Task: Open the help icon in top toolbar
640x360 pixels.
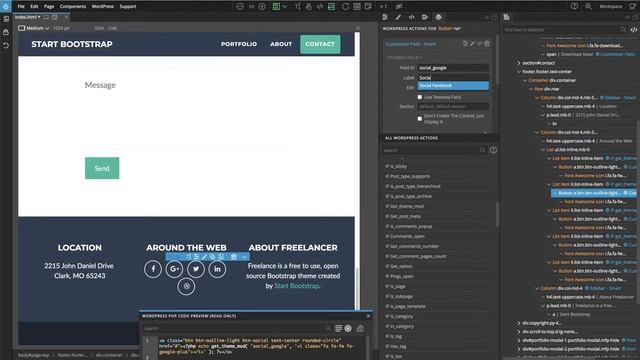Action: pyautogui.click(x=574, y=6)
